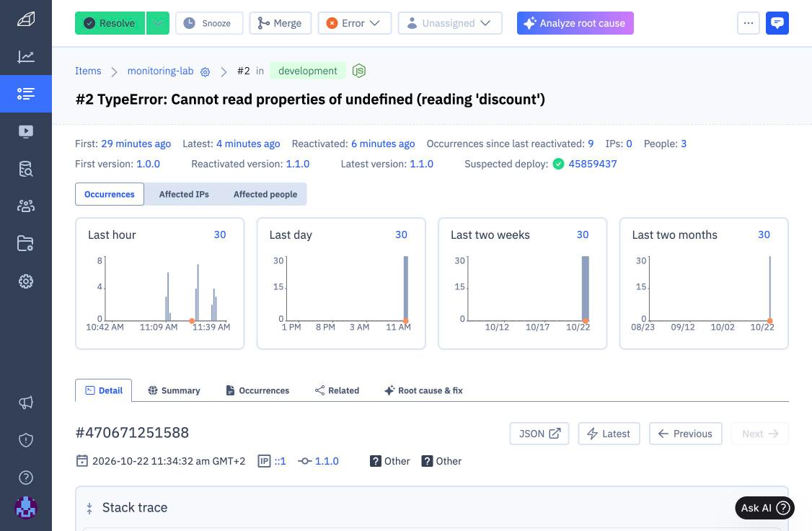Open the RQL database search icon
Image resolution: width=812 pixels, height=531 pixels.
point(26,169)
